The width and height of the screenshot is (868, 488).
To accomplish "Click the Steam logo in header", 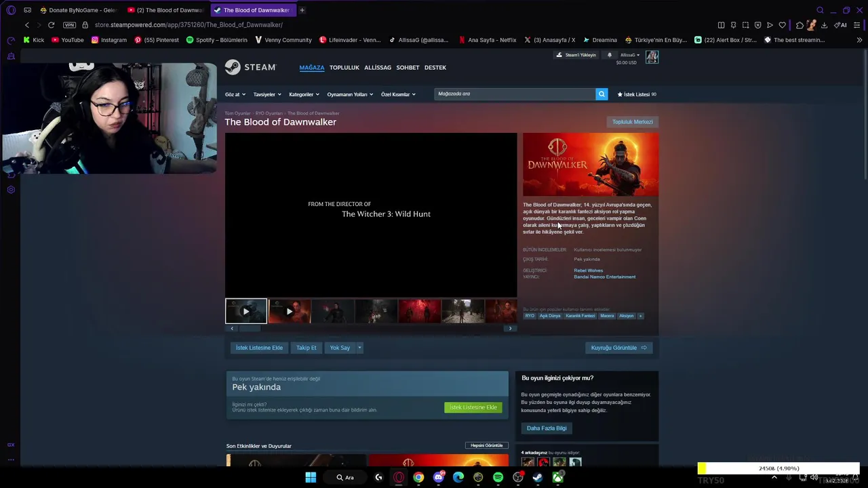I will point(250,67).
